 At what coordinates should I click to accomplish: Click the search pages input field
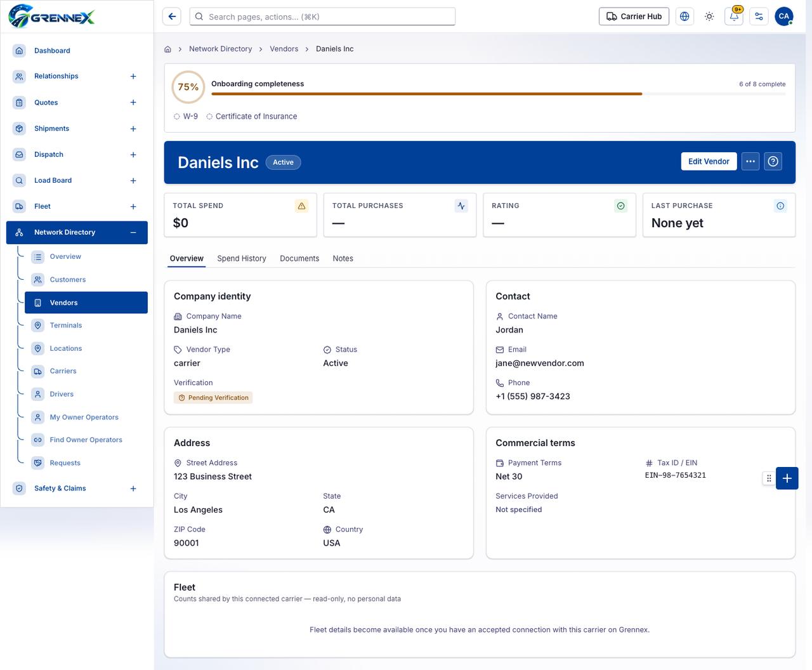pos(322,16)
